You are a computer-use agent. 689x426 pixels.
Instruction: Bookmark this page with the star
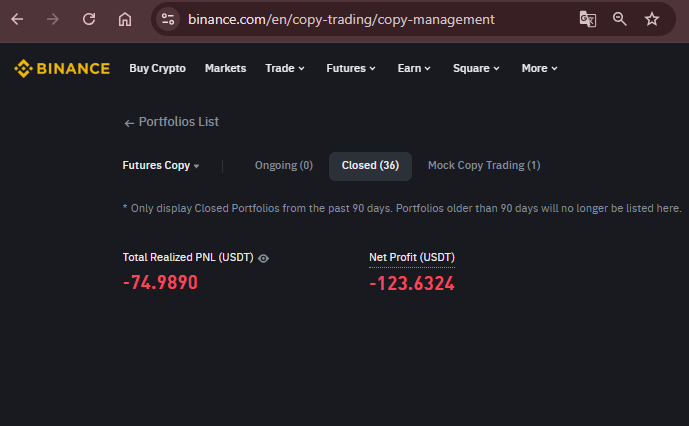pyautogui.click(x=652, y=19)
